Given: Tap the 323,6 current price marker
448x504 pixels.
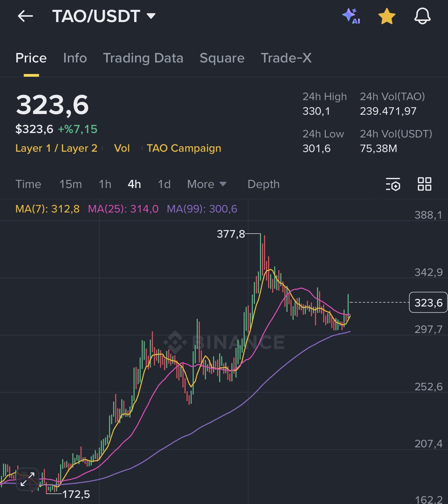Looking at the screenshot, I should pyautogui.click(x=428, y=302).
